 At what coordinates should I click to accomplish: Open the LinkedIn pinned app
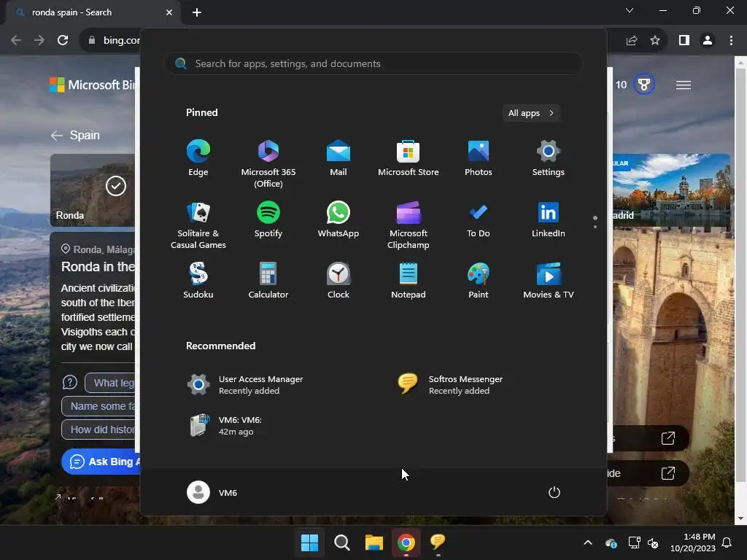tap(549, 219)
